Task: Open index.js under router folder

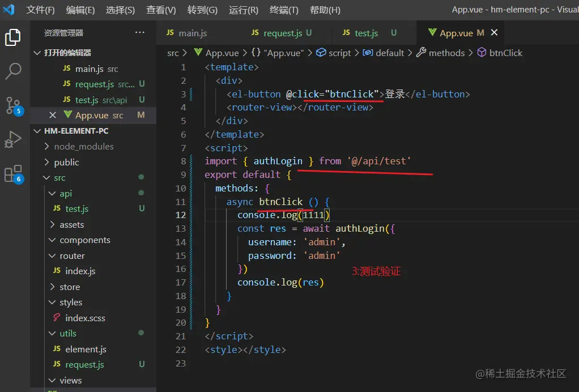Action: click(93, 271)
